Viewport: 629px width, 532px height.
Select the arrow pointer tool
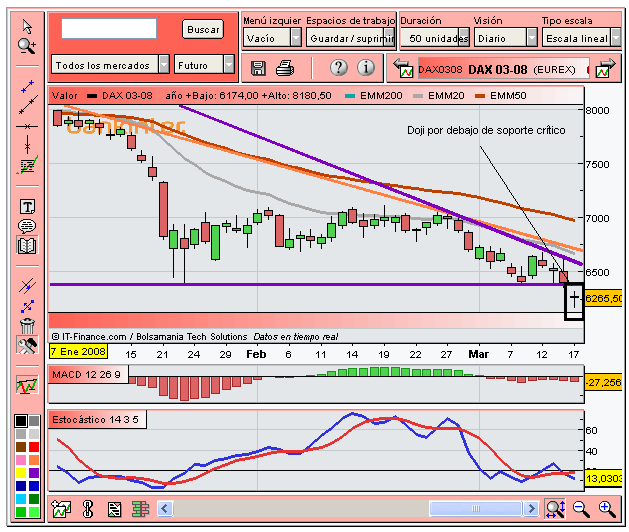[x=27, y=27]
